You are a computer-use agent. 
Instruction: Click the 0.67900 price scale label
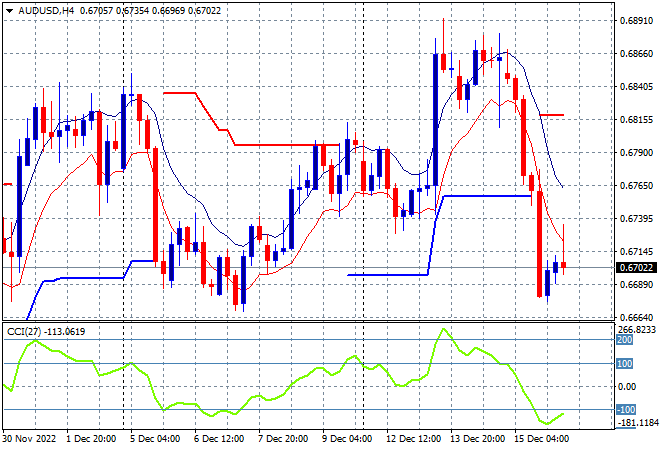point(636,152)
